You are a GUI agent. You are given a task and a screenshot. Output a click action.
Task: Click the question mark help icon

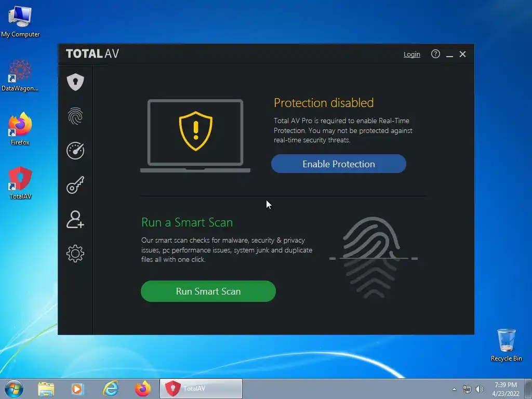click(435, 54)
